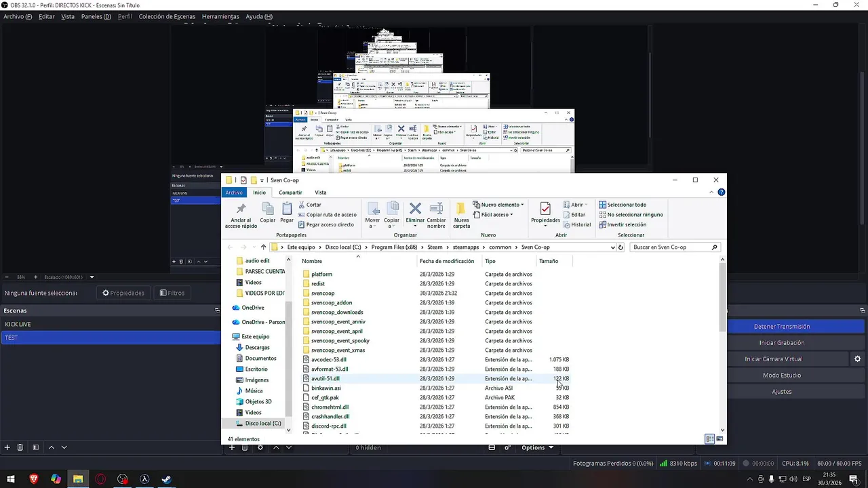Open OBS preview scaling dropdown arrow
The width and height of the screenshot is (868, 488).
coord(92,277)
